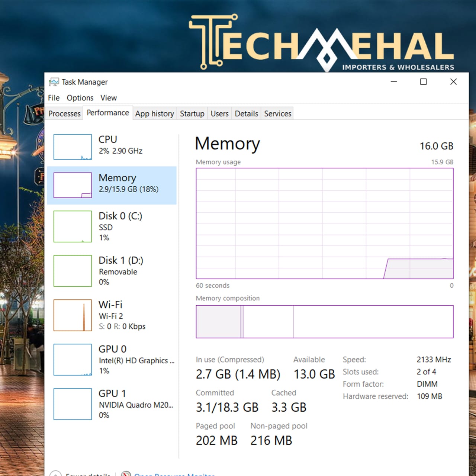Click the Form factor value DIMM

pos(427,384)
